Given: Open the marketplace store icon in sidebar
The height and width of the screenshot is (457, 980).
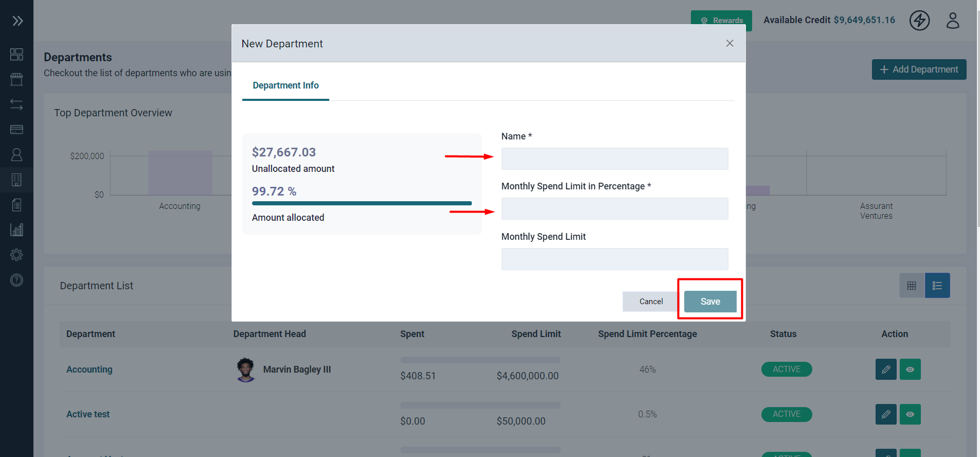Looking at the screenshot, I should [16, 79].
